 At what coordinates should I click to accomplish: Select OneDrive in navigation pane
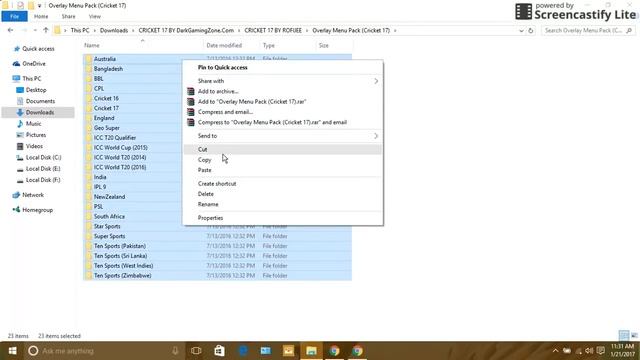(33, 64)
